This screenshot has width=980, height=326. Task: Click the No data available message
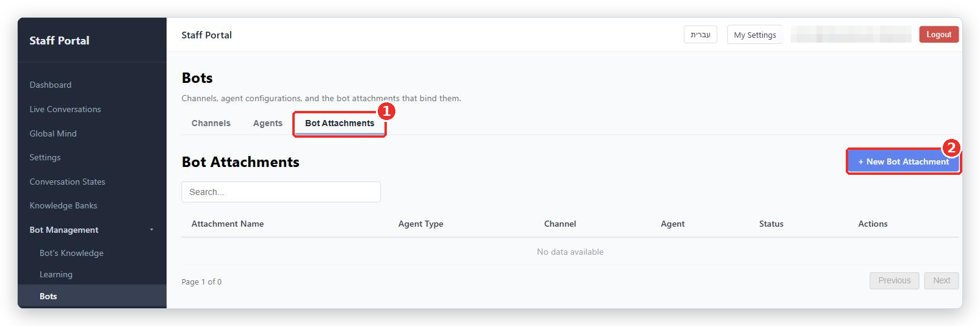570,252
